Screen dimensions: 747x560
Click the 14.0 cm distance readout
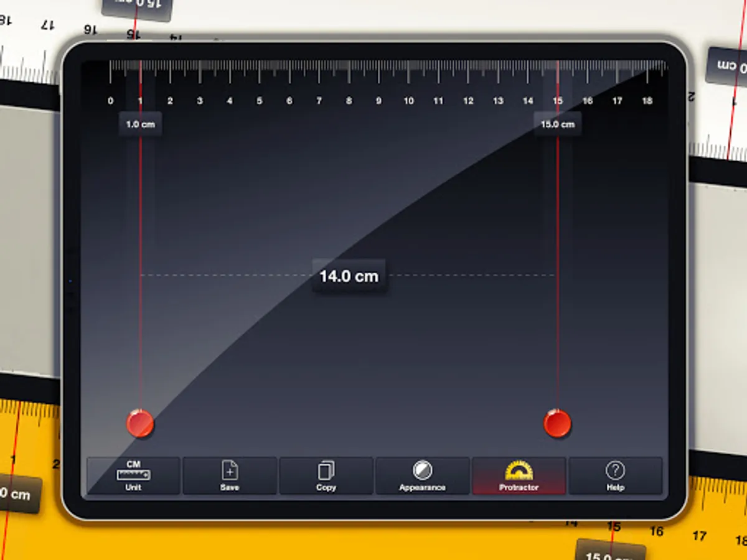pyautogui.click(x=349, y=276)
